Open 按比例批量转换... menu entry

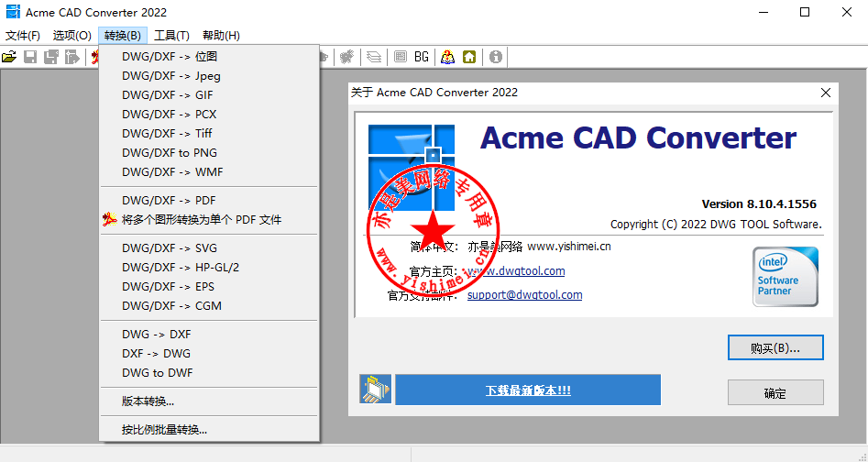click(209, 429)
